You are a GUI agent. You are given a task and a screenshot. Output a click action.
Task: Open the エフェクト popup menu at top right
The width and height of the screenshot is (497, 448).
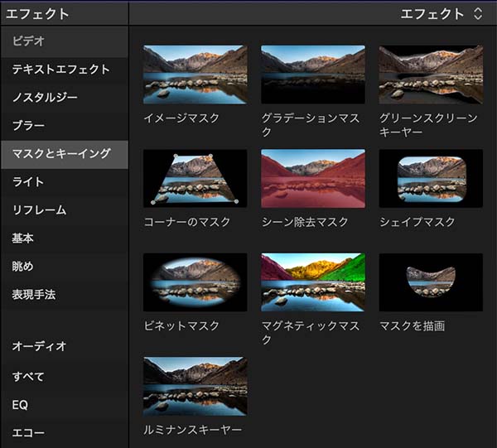coord(440,13)
